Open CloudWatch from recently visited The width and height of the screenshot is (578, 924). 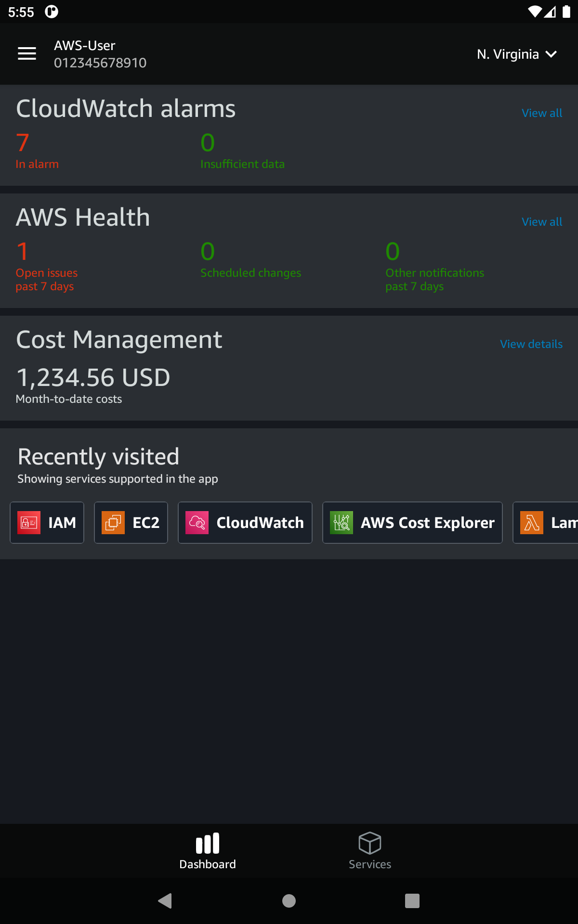click(245, 523)
